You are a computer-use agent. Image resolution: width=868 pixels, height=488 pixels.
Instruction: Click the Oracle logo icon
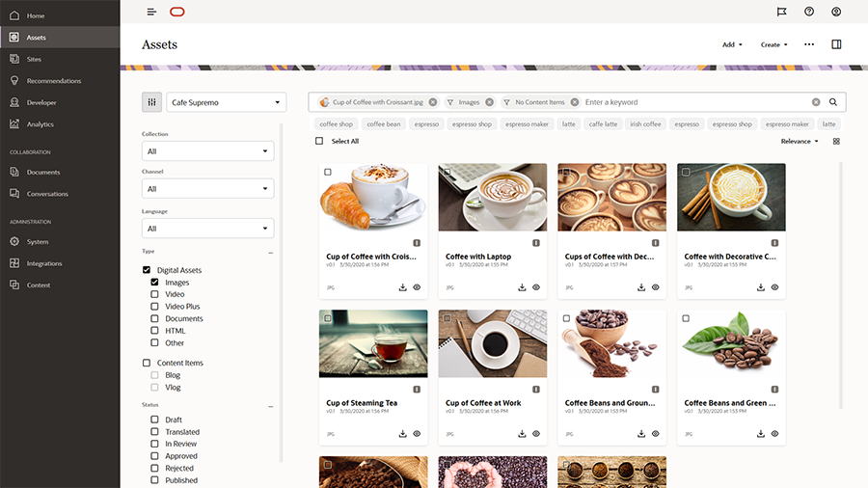(177, 12)
